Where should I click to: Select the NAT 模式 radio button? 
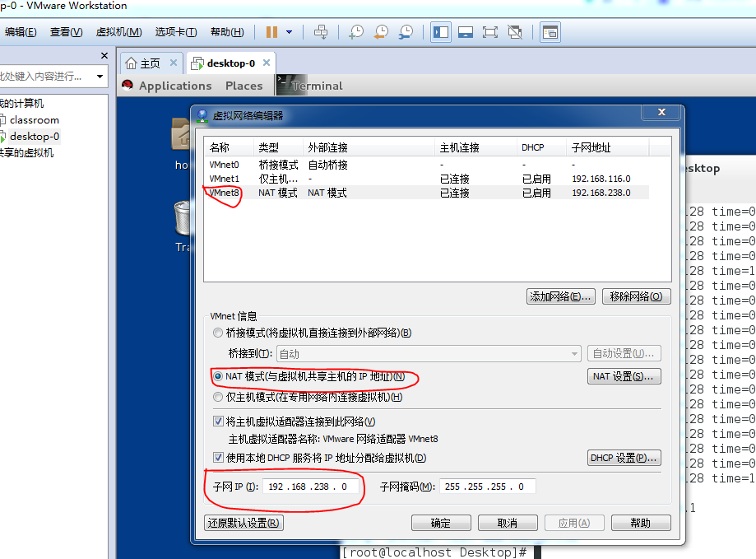(218, 377)
